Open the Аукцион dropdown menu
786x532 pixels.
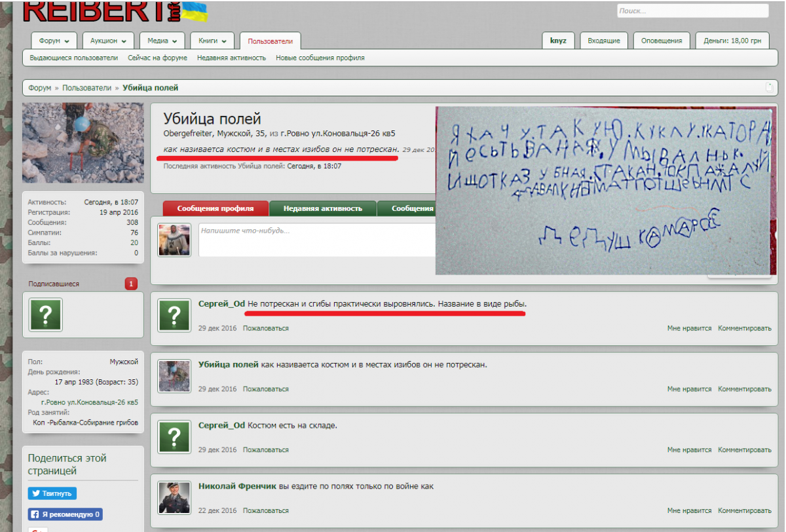tap(109, 41)
